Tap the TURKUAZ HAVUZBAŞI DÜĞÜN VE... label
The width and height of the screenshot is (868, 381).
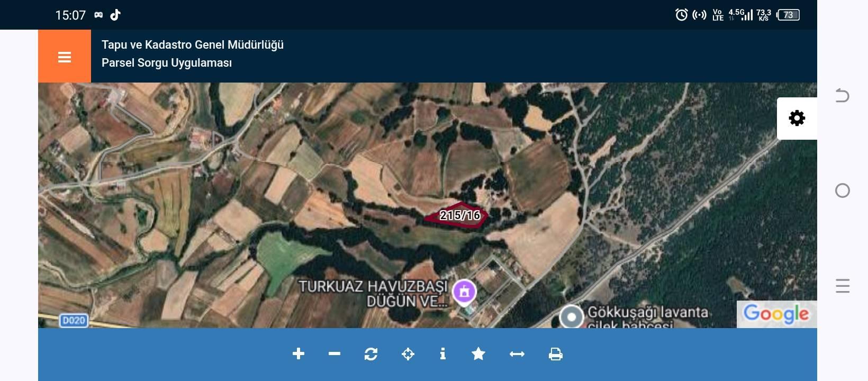point(373,294)
